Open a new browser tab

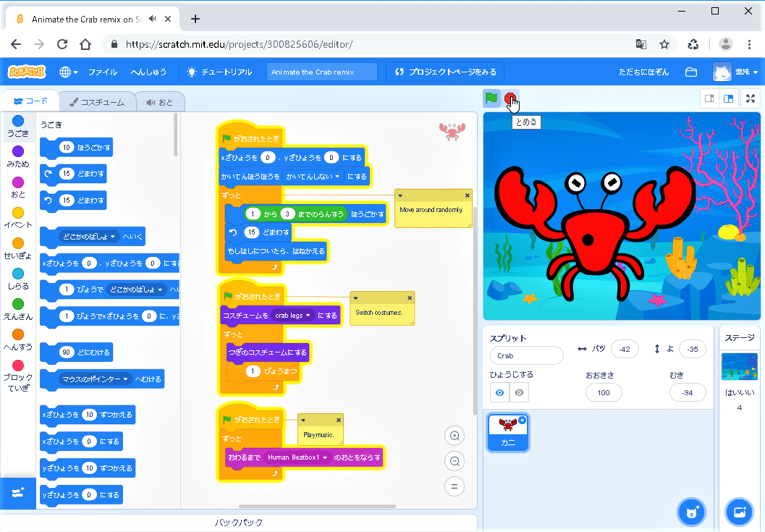pos(195,19)
